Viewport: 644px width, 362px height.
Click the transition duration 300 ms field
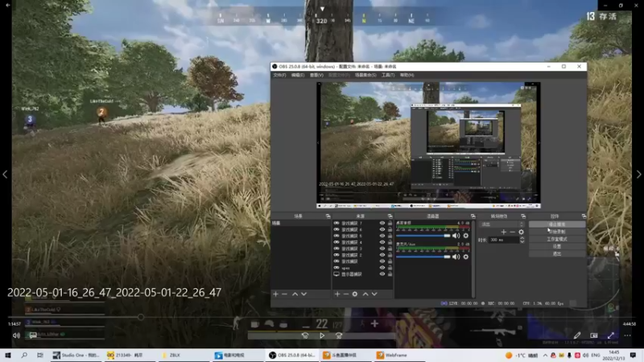[504, 240]
